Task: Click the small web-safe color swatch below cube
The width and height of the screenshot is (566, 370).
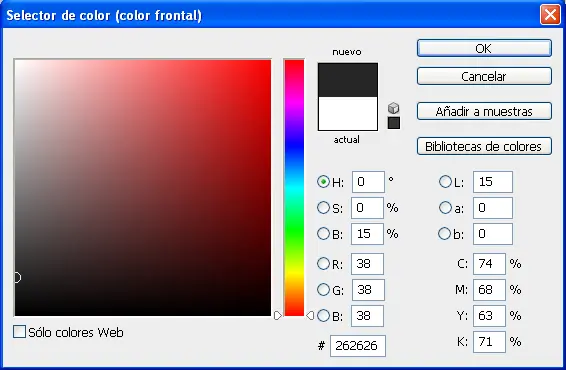Action: coord(393,123)
